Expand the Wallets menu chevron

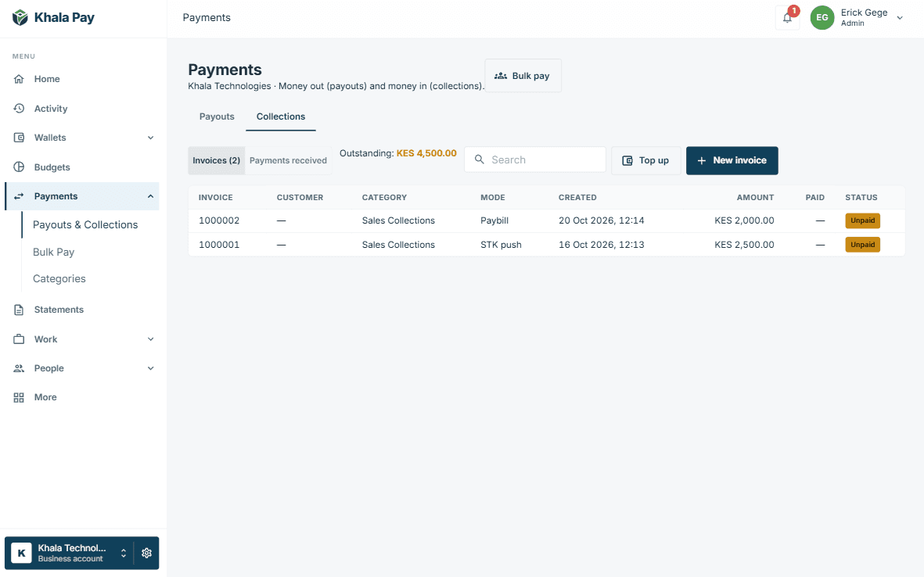coord(151,138)
